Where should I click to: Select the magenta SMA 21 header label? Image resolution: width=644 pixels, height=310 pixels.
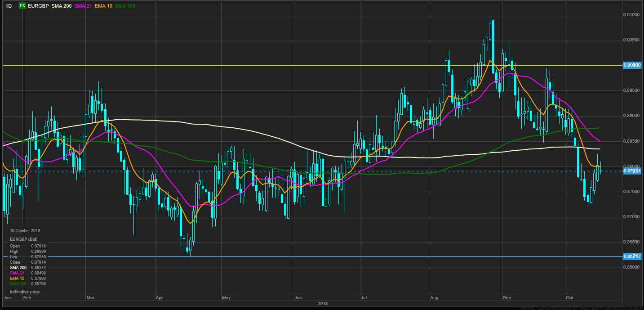click(x=84, y=6)
